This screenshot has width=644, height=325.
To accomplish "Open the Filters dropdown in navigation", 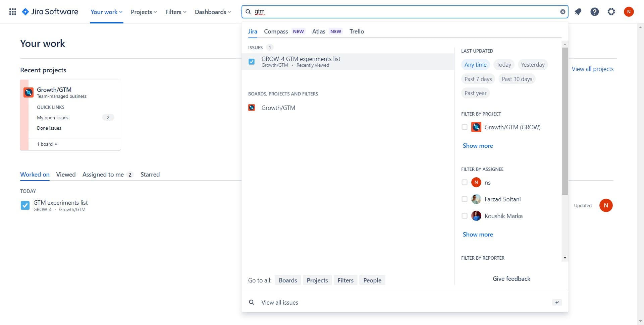I will (x=175, y=12).
